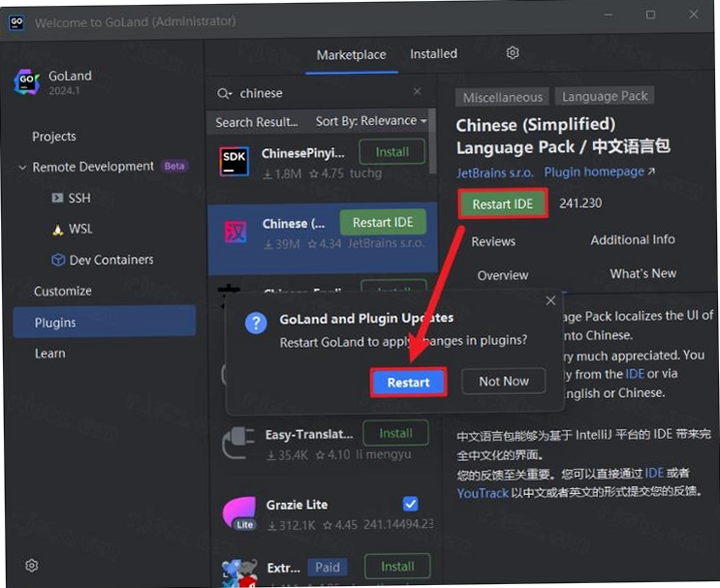
Task: Click the question mark icon in update dialog
Action: click(x=256, y=324)
